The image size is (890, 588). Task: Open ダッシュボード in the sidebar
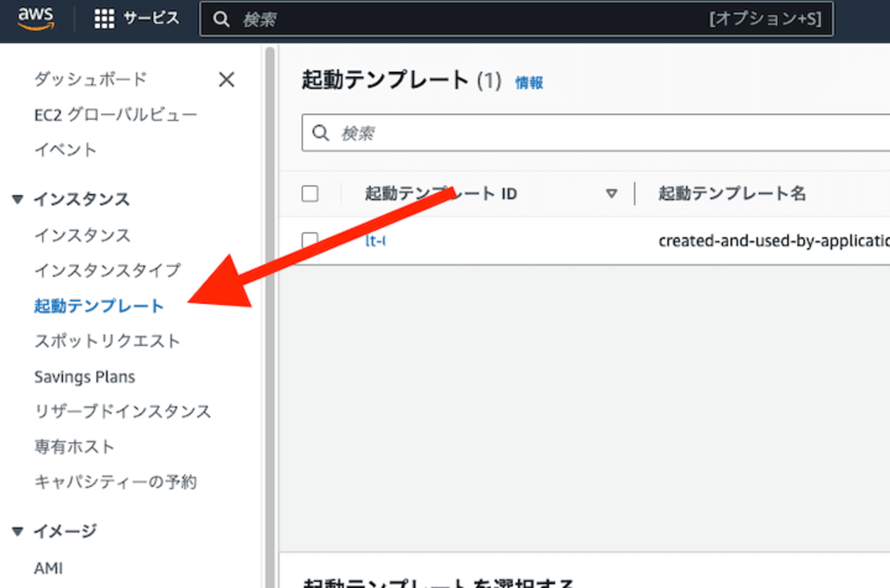(90, 79)
